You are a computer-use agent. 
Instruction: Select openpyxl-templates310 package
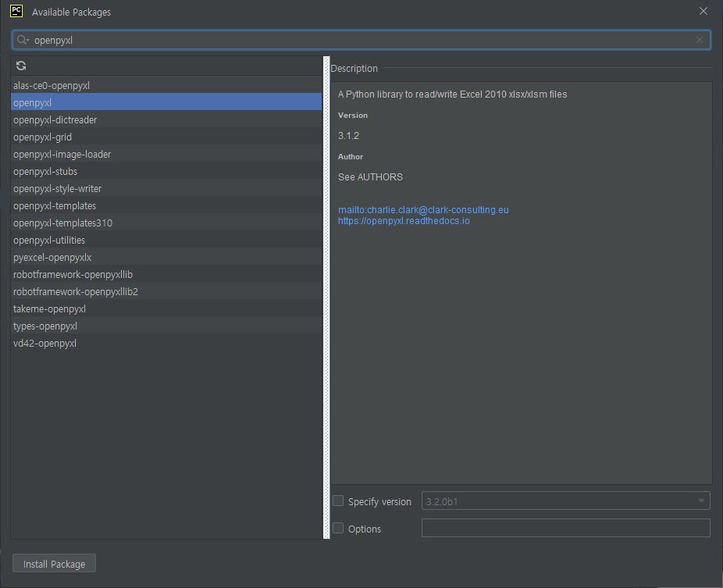pyautogui.click(x=166, y=223)
